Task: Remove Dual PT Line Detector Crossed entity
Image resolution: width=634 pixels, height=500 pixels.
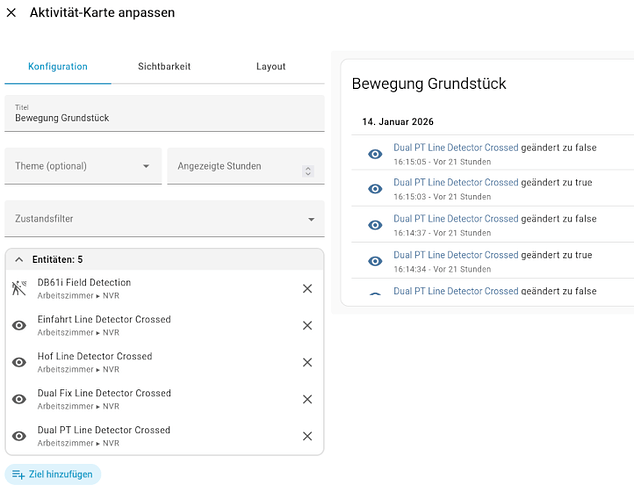Action: 307,436
